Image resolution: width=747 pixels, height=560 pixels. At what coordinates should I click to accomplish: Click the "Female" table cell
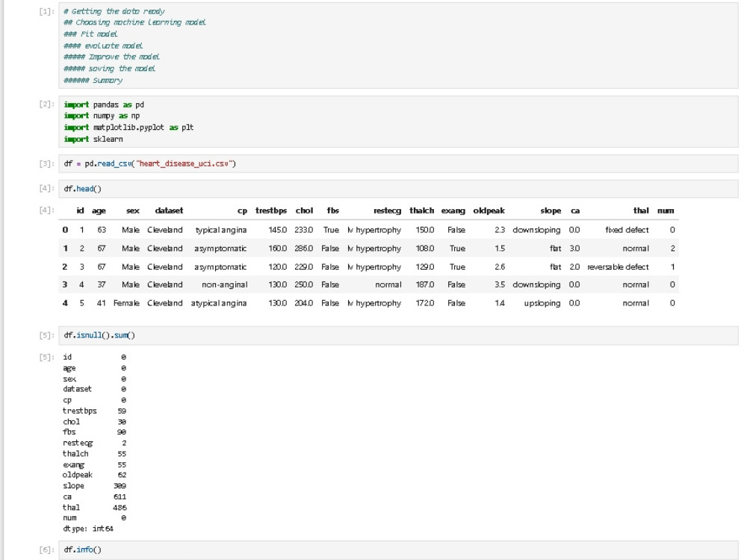pos(127,303)
